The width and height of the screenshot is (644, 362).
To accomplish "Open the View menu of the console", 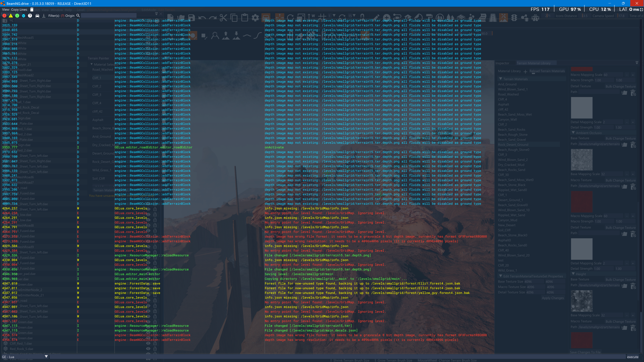I will [x=6, y=10].
